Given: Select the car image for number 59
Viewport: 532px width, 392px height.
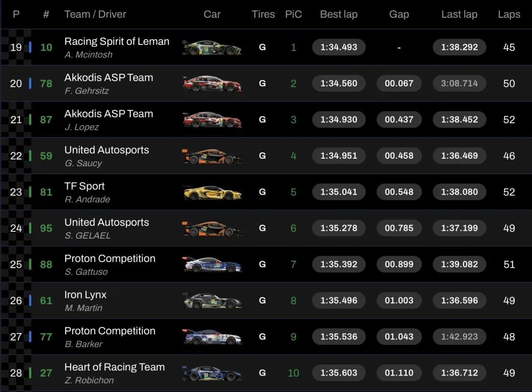Looking at the screenshot, I should click(x=212, y=156).
